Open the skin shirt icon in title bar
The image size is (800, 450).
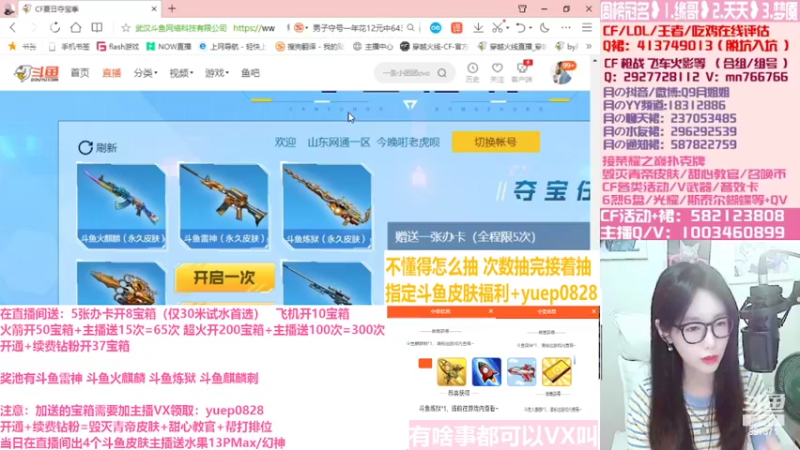pyautogui.click(x=522, y=9)
